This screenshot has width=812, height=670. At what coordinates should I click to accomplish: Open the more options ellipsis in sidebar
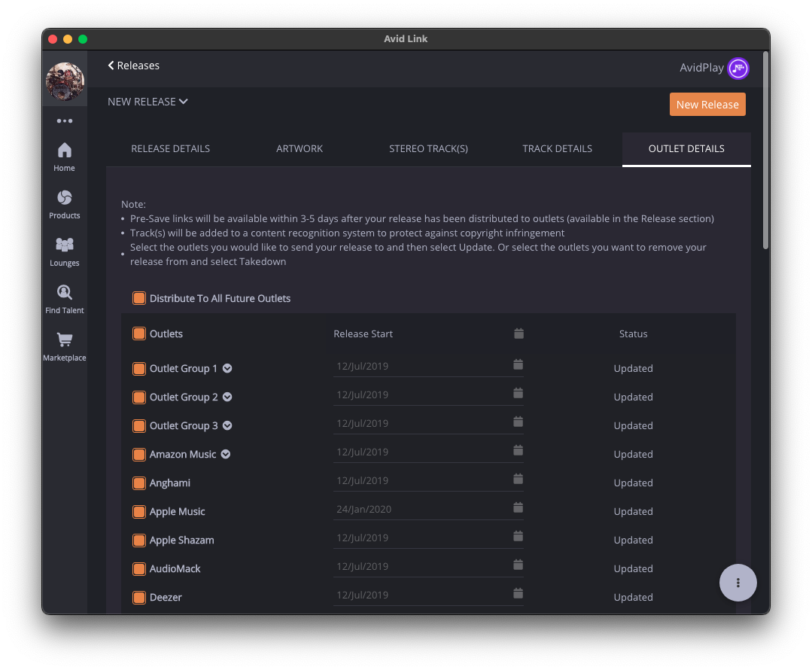(64, 120)
